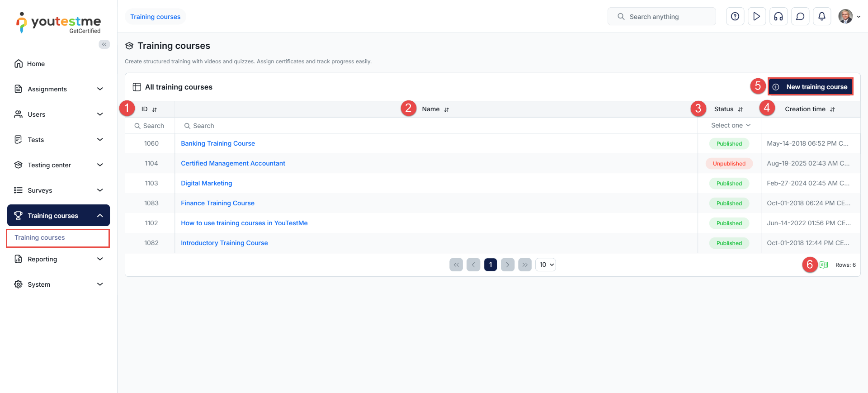Go to last page of table
This screenshot has width=868, height=393.
[525, 265]
